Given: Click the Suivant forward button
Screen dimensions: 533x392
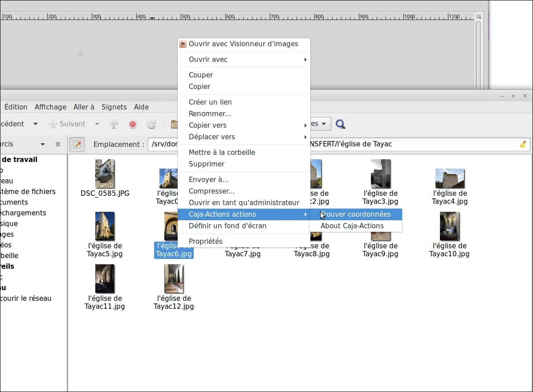Looking at the screenshot, I should point(67,124).
